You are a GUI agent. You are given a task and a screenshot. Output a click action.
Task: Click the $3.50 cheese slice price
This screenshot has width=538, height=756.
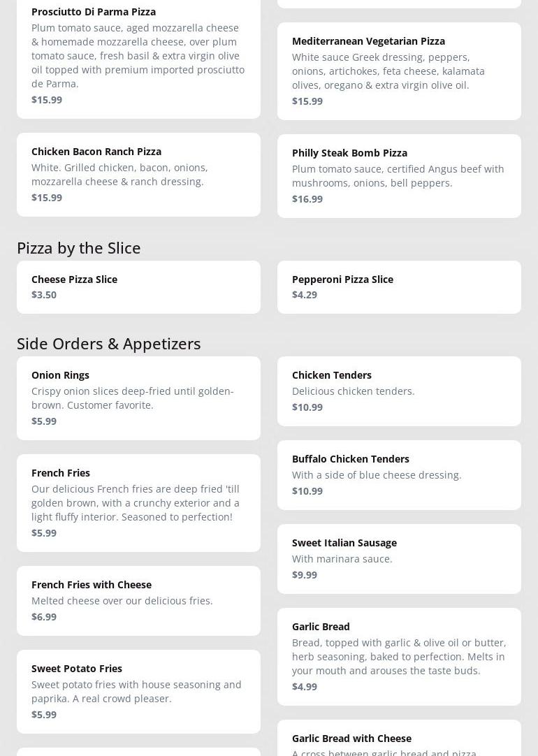44,295
